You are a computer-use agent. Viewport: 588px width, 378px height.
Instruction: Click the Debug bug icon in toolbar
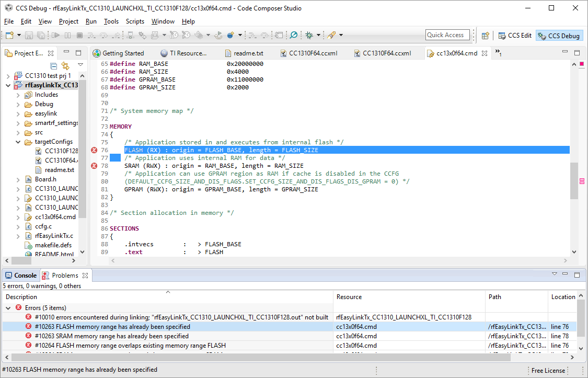[309, 35]
